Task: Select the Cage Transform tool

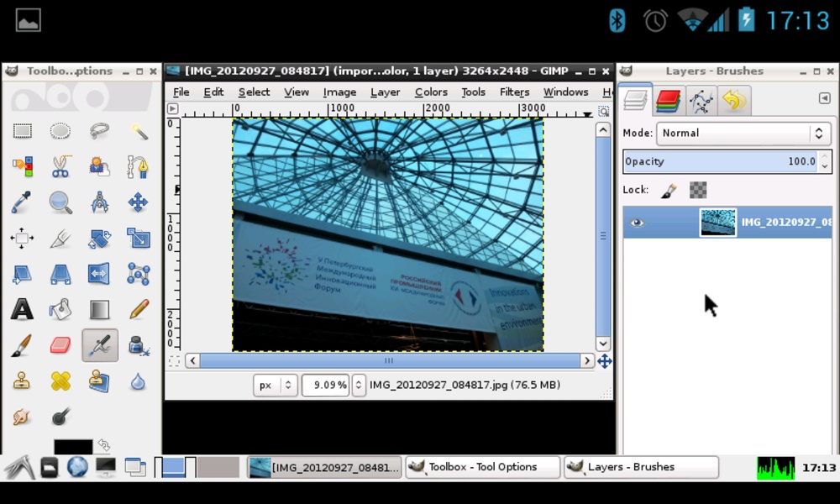Action: pyautogui.click(x=139, y=274)
